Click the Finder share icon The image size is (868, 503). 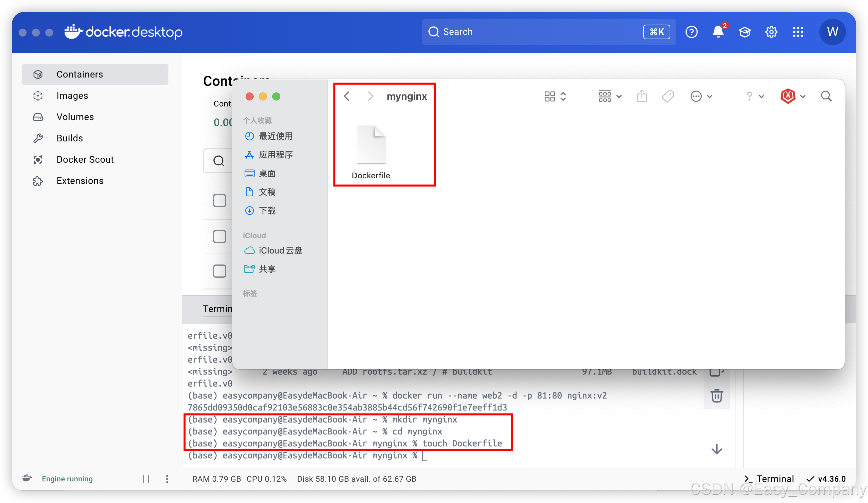pos(642,96)
